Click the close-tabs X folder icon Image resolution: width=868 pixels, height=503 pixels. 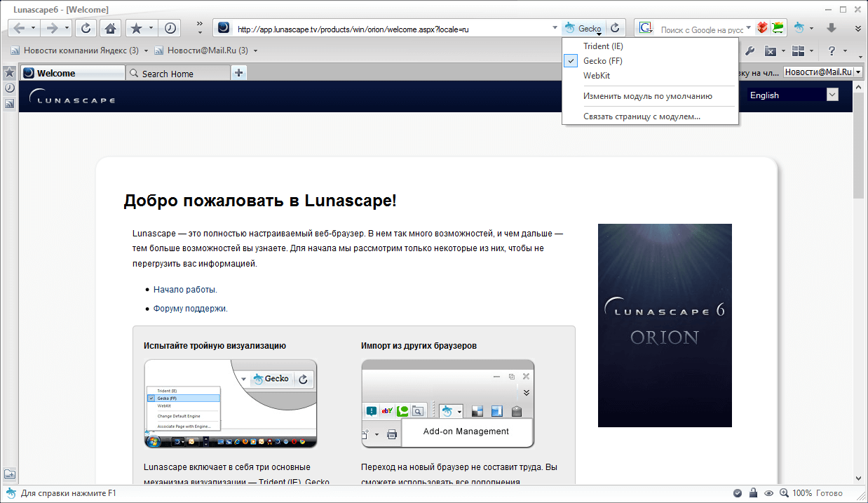tap(770, 51)
